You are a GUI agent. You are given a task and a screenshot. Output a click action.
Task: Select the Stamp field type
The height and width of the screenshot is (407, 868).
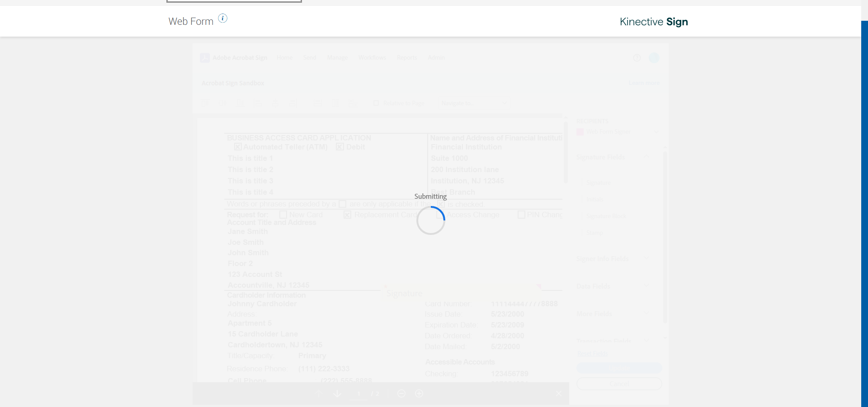[x=594, y=233]
